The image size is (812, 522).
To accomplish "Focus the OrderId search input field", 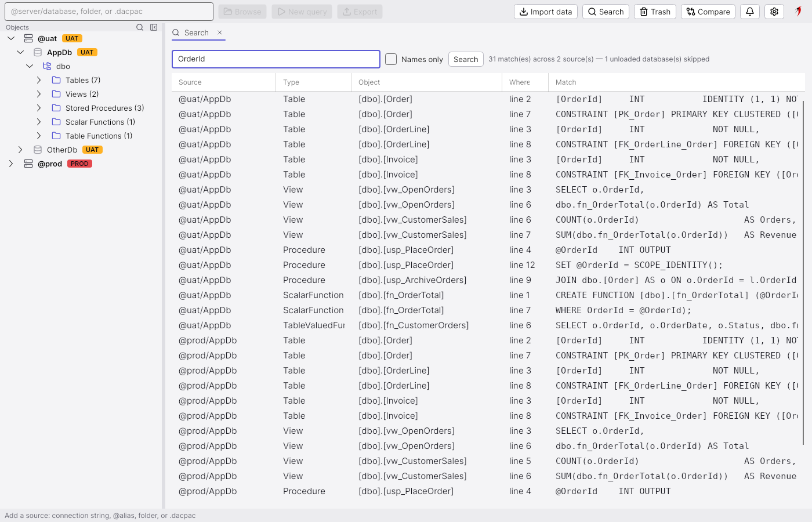I will tap(276, 59).
